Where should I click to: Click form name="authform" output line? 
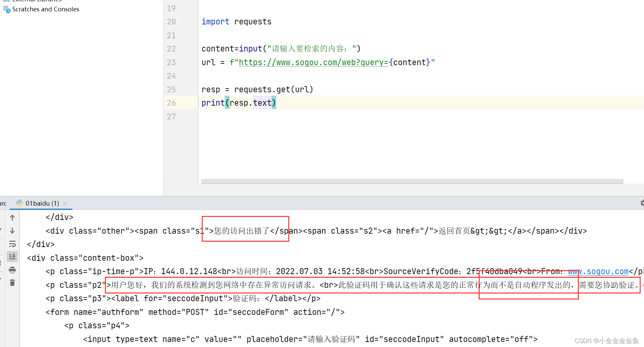coord(195,312)
